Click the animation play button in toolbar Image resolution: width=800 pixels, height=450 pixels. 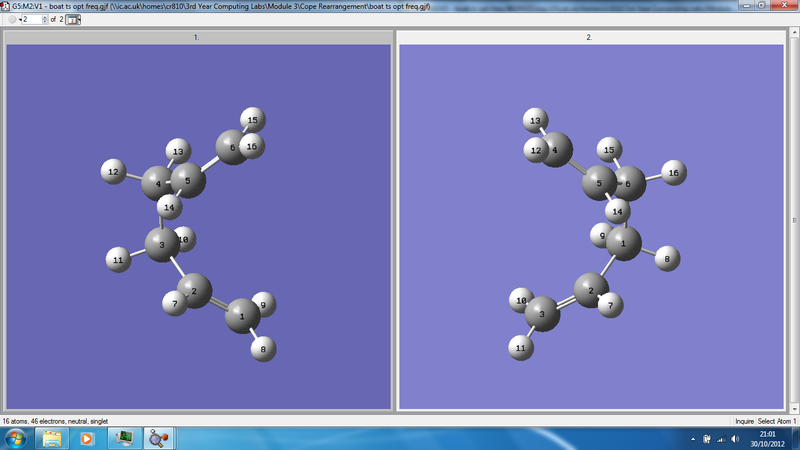pos(12,19)
